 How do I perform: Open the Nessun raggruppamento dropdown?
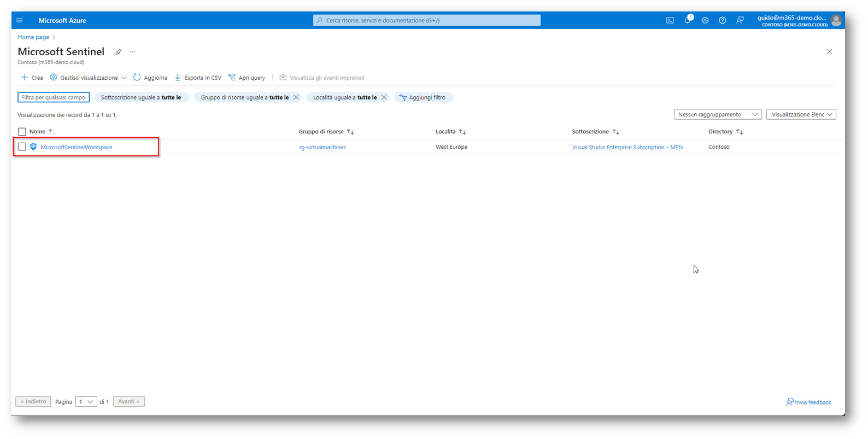[x=718, y=114]
